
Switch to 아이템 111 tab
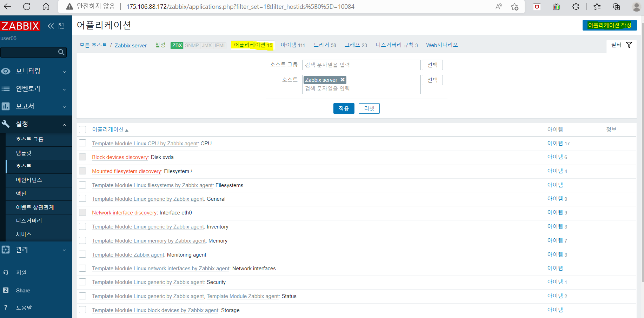pyautogui.click(x=293, y=45)
